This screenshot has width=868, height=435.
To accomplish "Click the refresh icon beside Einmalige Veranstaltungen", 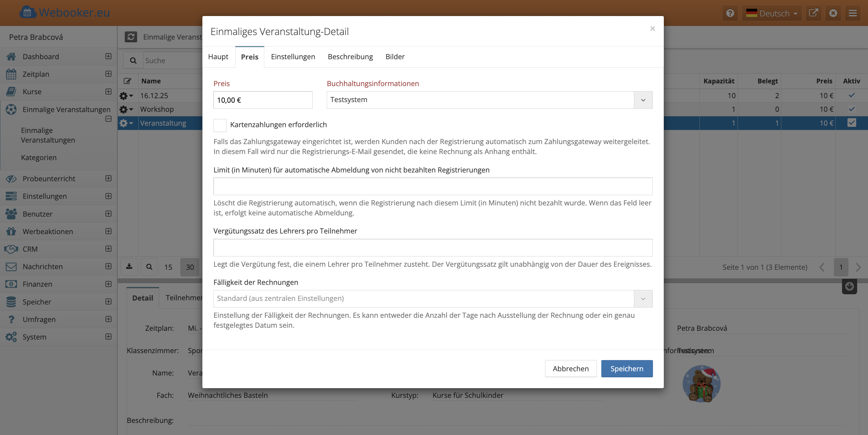I will click(131, 37).
